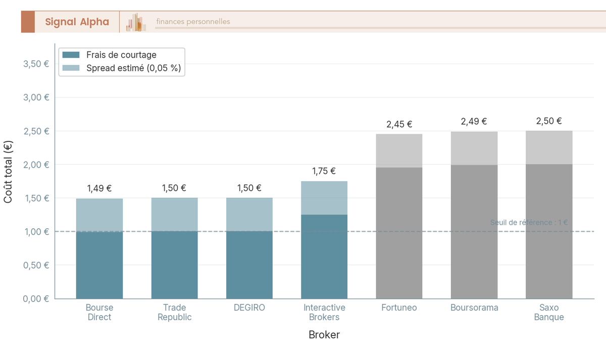Click the Trade Republic axis label
Screen dimensions: 606x364
pyautogui.click(x=174, y=313)
